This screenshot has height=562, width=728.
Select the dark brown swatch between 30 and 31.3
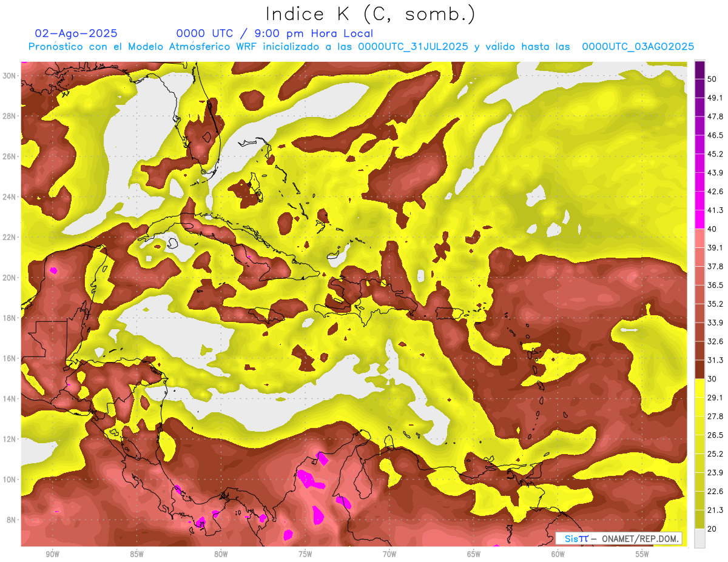pos(699,369)
